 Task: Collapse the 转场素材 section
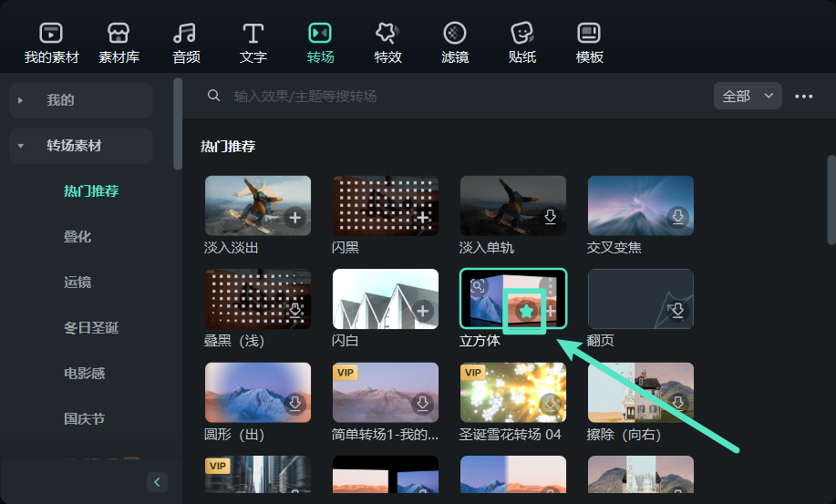tap(81, 146)
